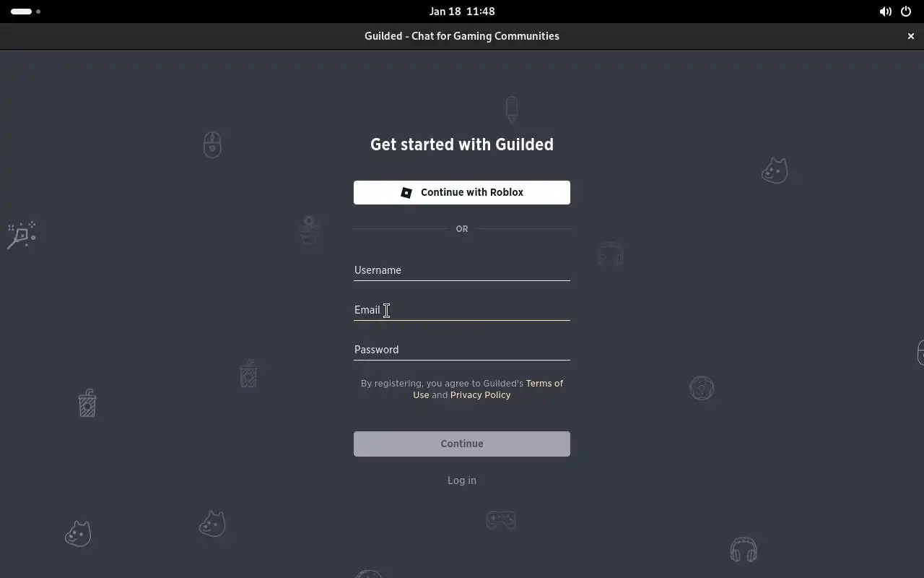Select the Email input field
This screenshot has width=924, height=578.
tap(462, 310)
